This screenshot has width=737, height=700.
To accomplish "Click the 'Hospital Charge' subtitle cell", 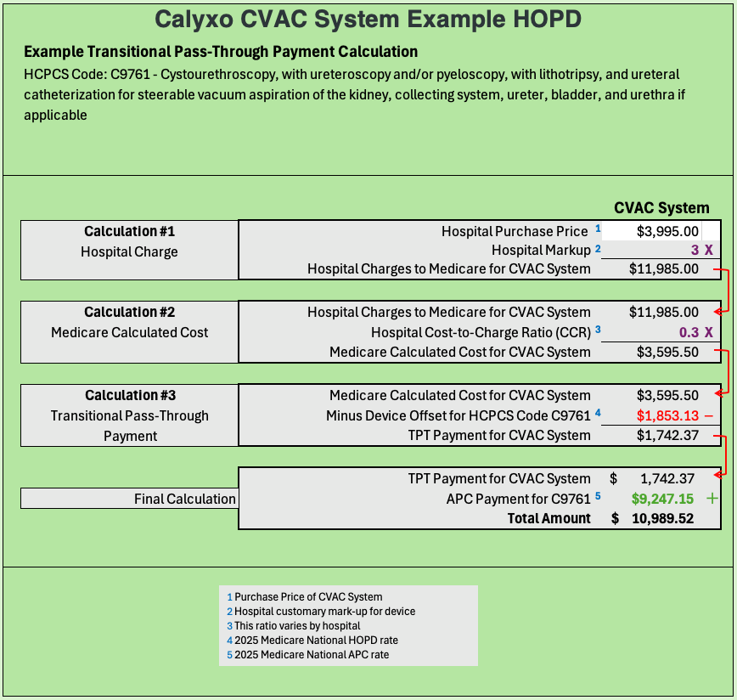I will click(129, 252).
